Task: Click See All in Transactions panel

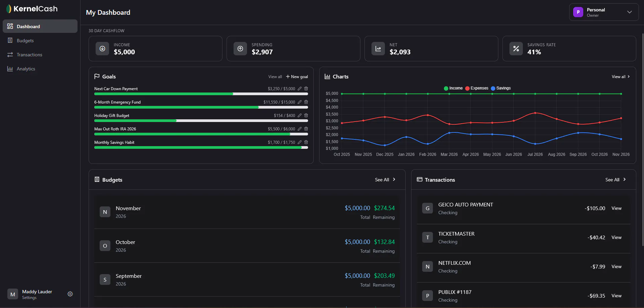Action: pyautogui.click(x=615, y=180)
